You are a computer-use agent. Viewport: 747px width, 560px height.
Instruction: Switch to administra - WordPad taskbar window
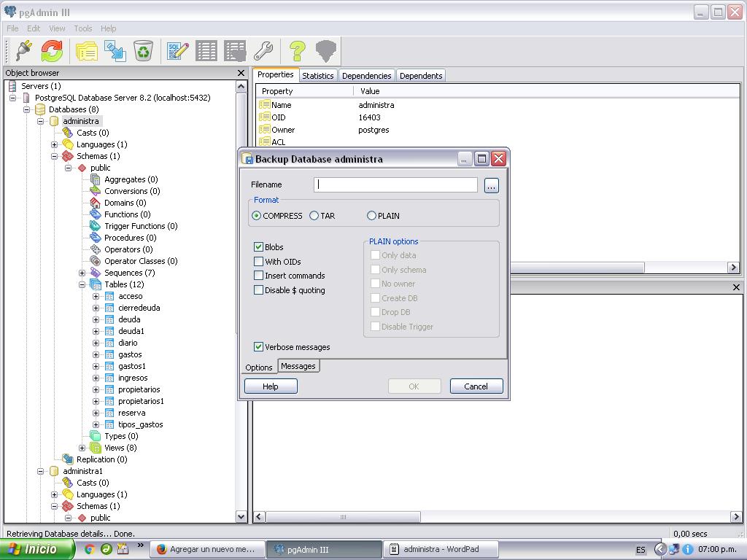(x=440, y=549)
